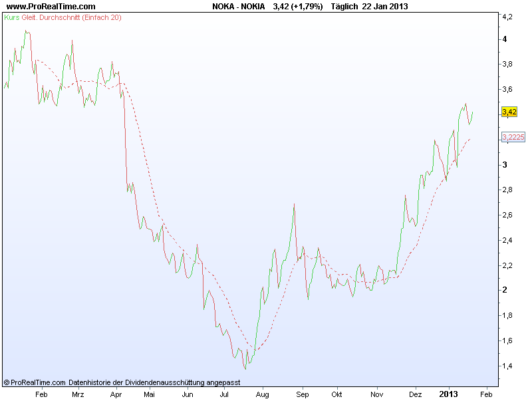Click the Feb label right of 2013

pyautogui.click(x=486, y=394)
